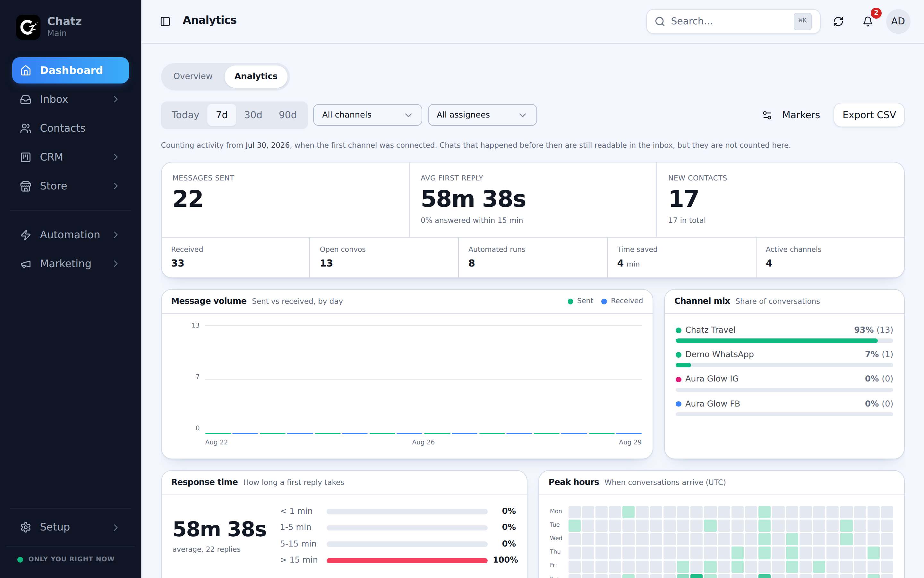Screen dimensions: 924x578
Task: Select the 7d range option
Action: pos(222,115)
